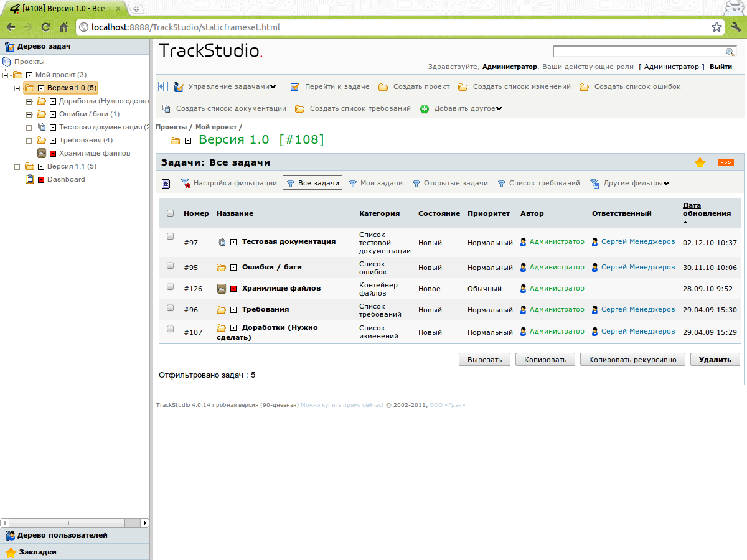
Task: Click the Выйти logout link
Action: [x=721, y=67]
